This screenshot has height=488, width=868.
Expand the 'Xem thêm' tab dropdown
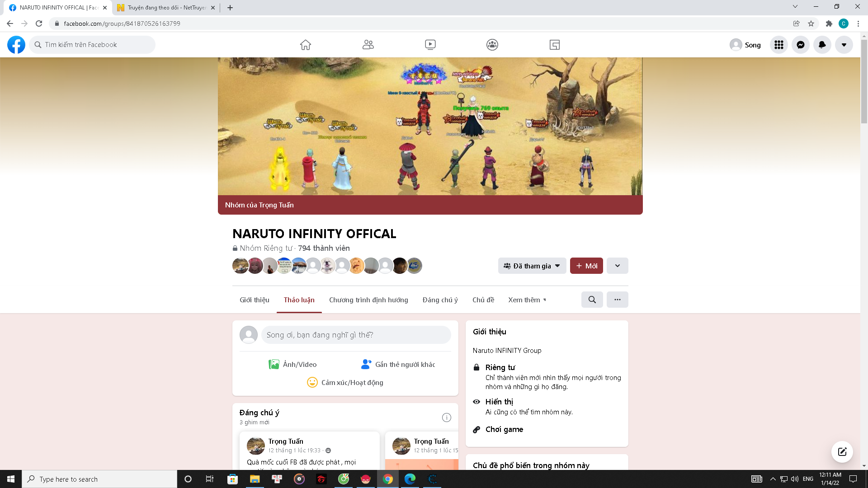tap(527, 300)
